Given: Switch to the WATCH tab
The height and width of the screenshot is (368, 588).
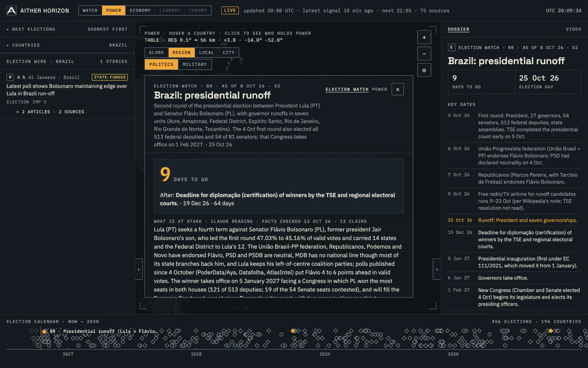Looking at the screenshot, I should (90, 10).
